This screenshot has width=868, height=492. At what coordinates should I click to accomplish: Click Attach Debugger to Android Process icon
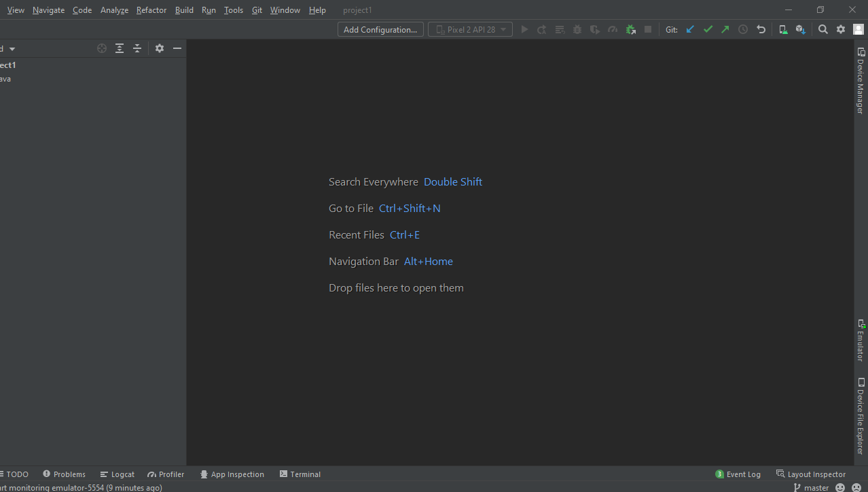coord(630,29)
